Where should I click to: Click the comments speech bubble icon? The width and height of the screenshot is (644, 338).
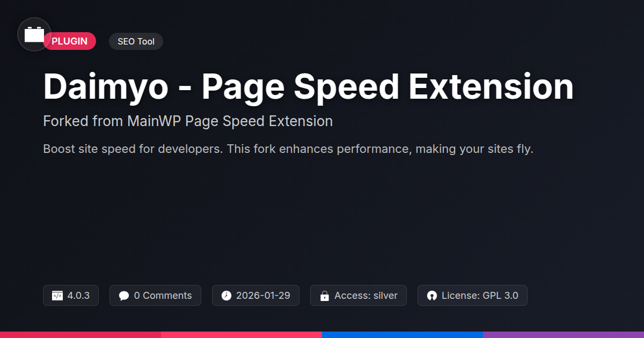click(124, 296)
